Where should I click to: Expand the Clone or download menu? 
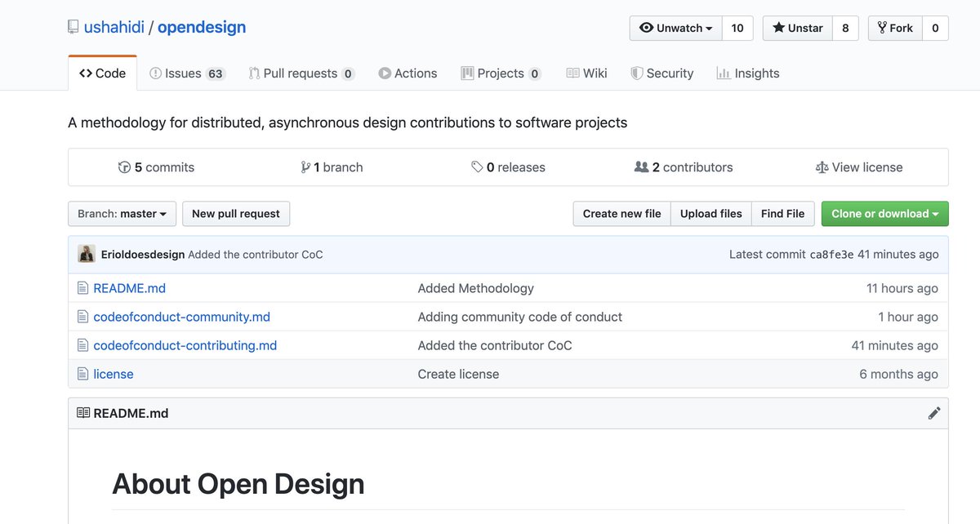coord(884,214)
